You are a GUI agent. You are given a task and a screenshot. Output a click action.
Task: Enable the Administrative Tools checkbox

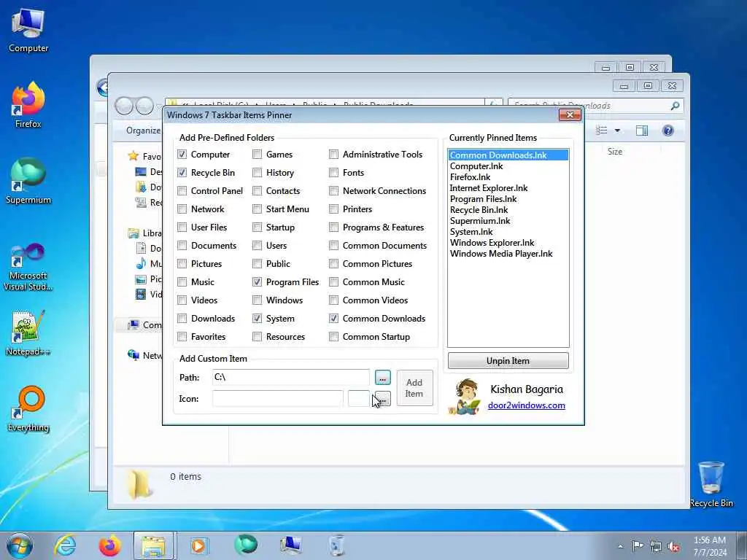pos(334,155)
